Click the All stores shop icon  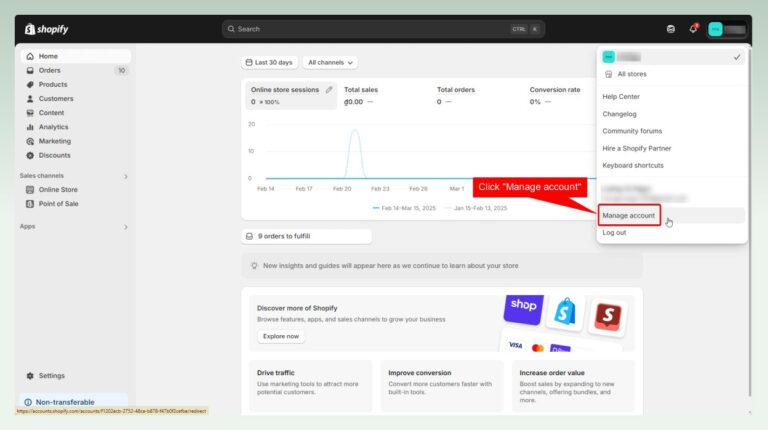[608, 74]
